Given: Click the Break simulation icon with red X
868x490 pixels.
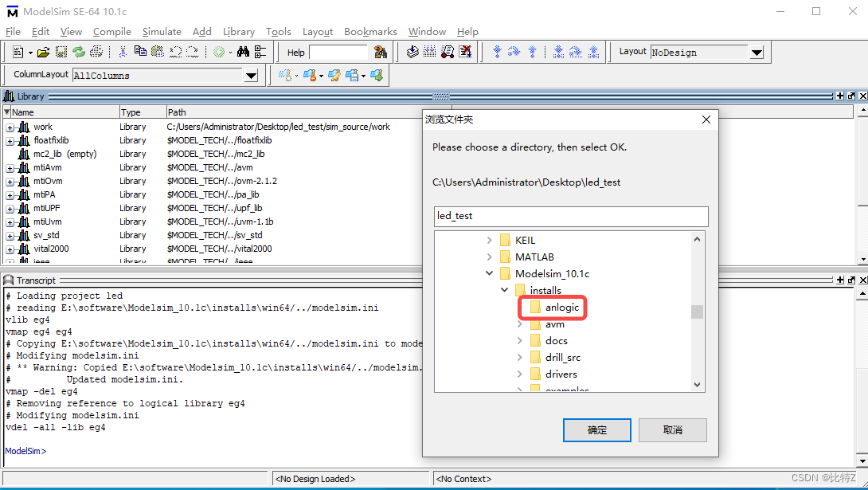Looking at the screenshot, I should pos(465,52).
